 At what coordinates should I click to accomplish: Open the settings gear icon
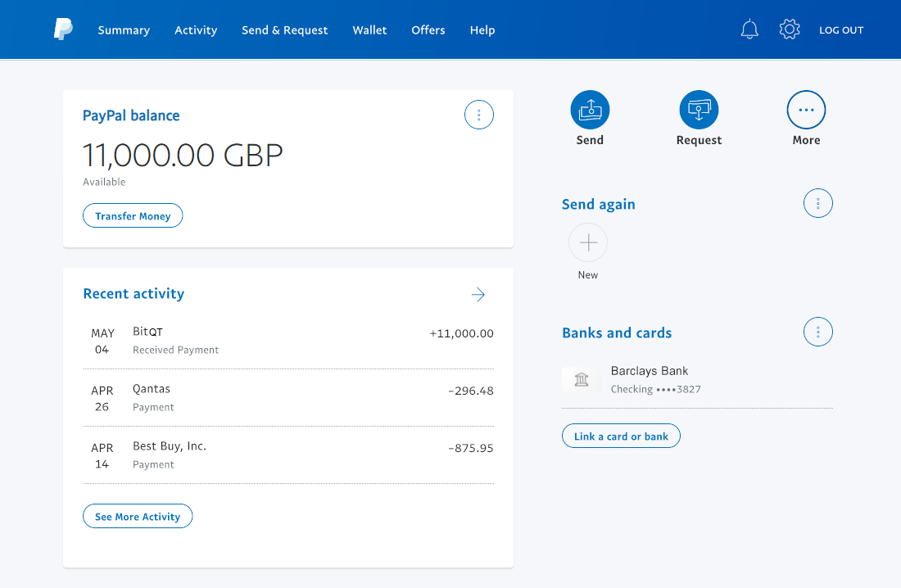(790, 29)
